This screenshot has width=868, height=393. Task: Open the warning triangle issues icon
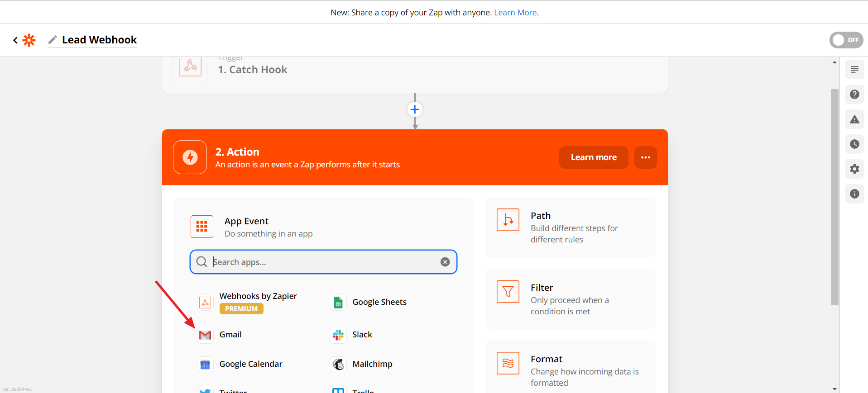[x=854, y=119]
